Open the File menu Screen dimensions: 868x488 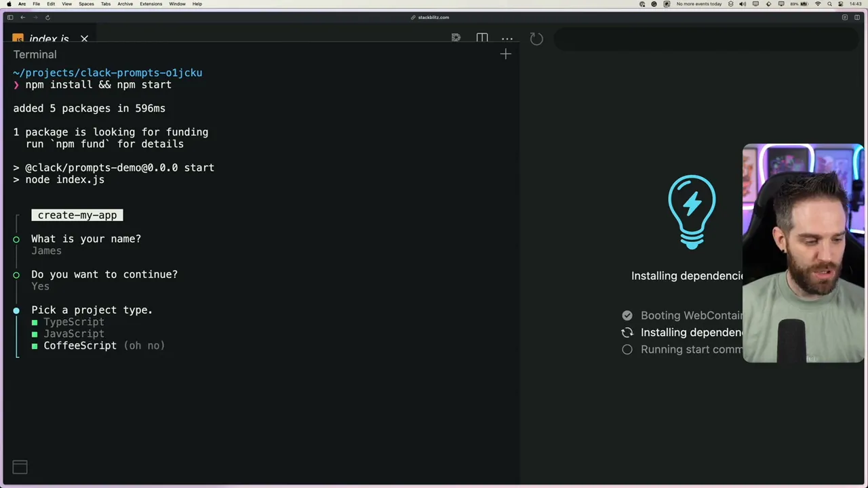37,4
